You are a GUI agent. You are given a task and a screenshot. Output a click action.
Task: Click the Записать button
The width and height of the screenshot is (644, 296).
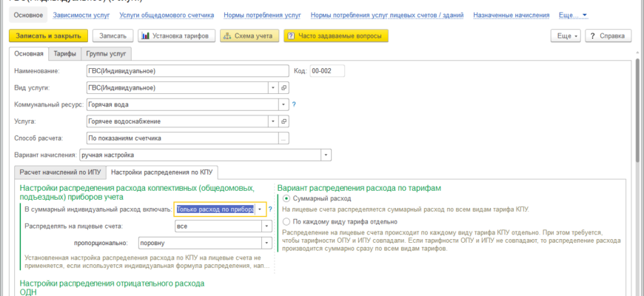click(113, 36)
